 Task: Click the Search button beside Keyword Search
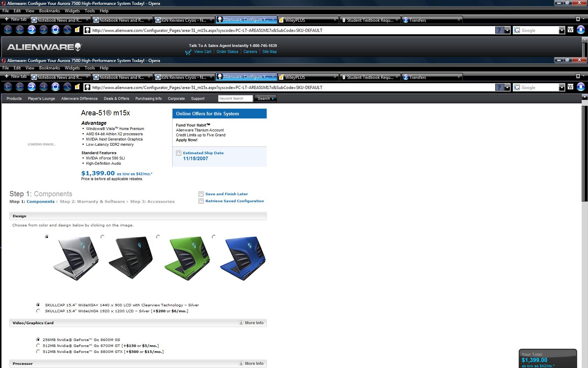(265, 98)
